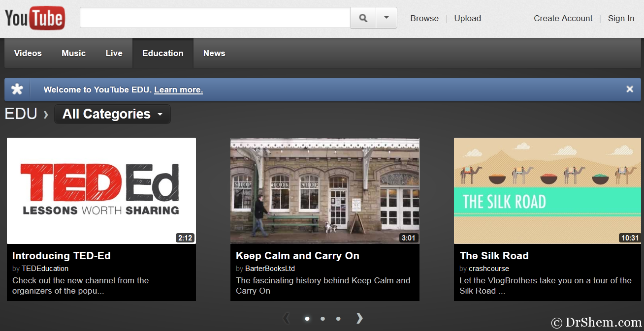Open the Education tab
Screen dimensions: 644x331
tap(162, 53)
